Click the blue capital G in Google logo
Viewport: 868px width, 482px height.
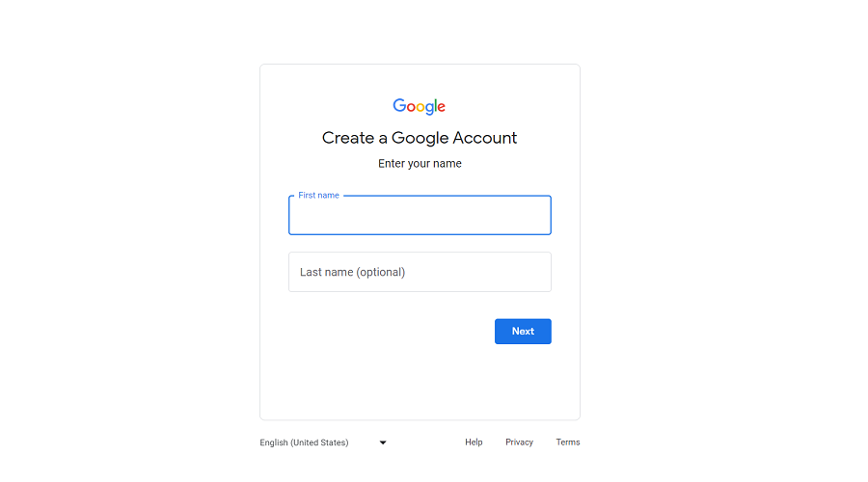point(399,105)
